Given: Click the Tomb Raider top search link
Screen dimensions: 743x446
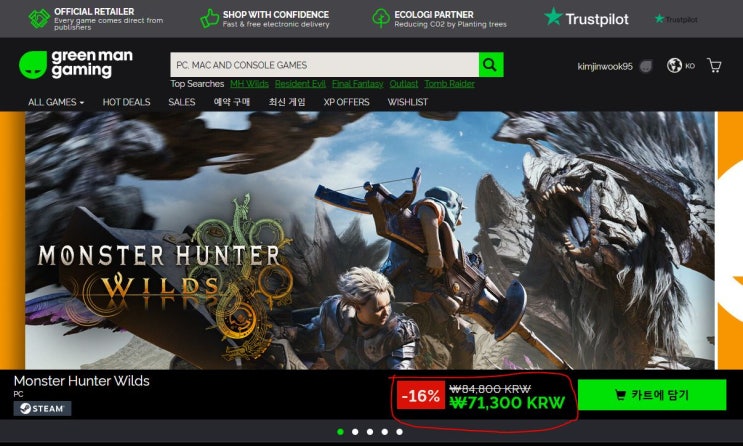Looking at the screenshot, I should pos(449,84).
